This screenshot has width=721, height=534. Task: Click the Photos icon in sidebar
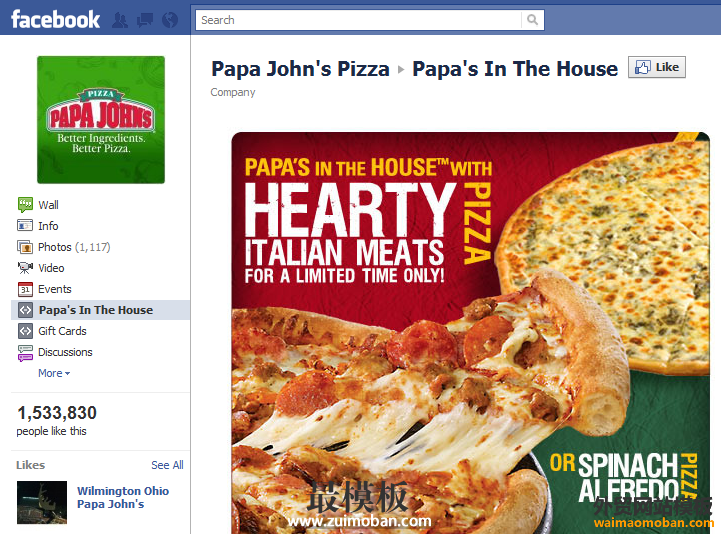point(25,247)
